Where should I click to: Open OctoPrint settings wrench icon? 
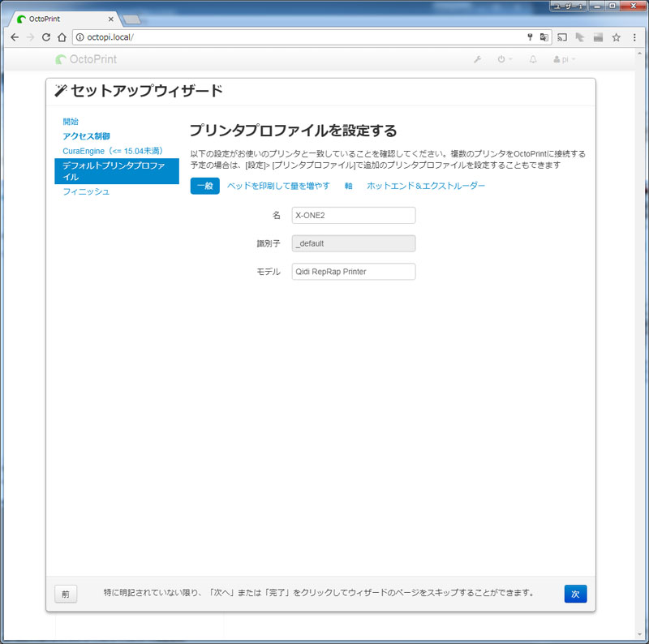click(x=477, y=59)
